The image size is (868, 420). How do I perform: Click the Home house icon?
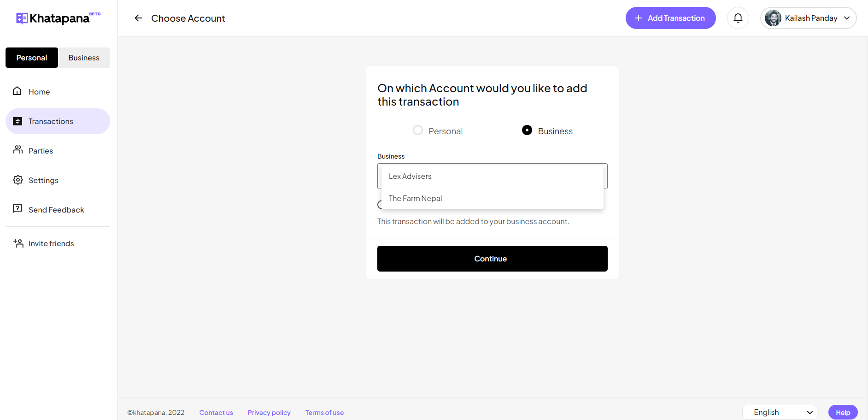coord(18,91)
